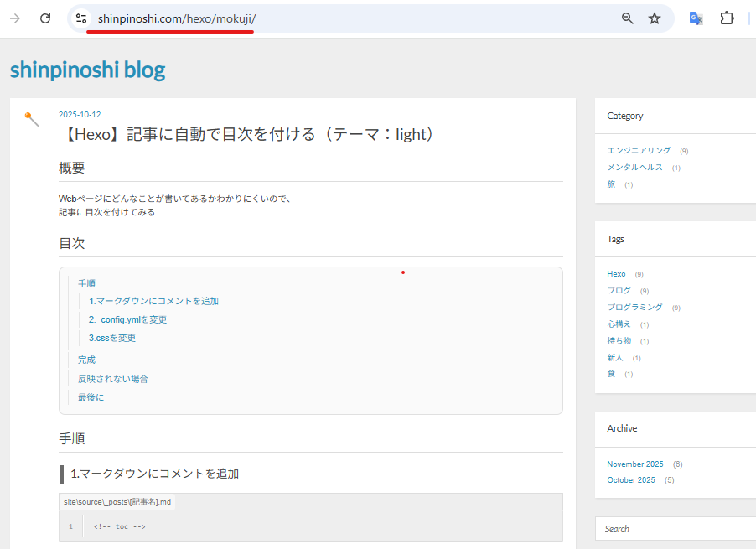The image size is (756, 549).
Task: Open the browser extensions puzzle icon
Action: point(727,18)
